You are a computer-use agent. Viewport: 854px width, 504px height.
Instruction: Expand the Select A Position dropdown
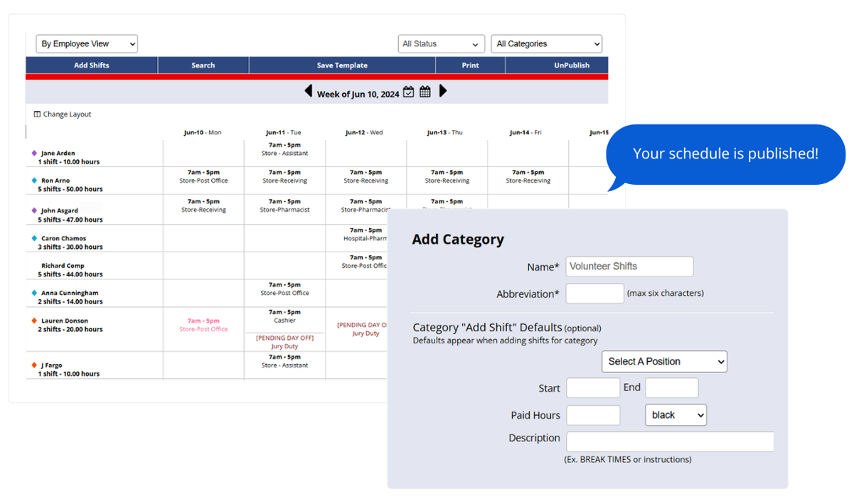click(664, 361)
